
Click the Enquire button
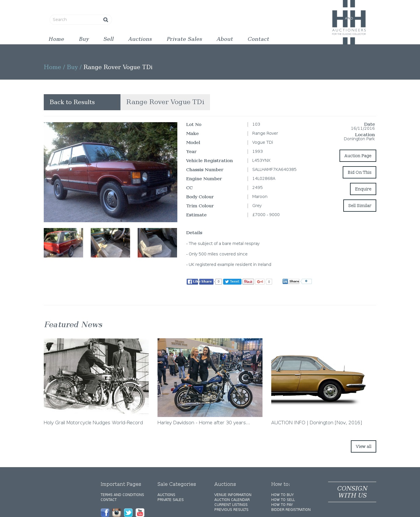(363, 189)
